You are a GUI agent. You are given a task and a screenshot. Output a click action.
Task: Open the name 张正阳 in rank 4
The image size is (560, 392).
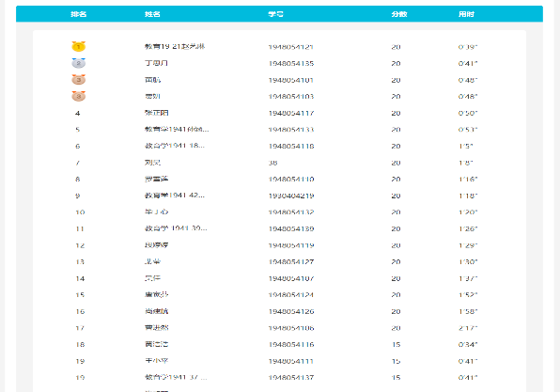tap(156, 113)
